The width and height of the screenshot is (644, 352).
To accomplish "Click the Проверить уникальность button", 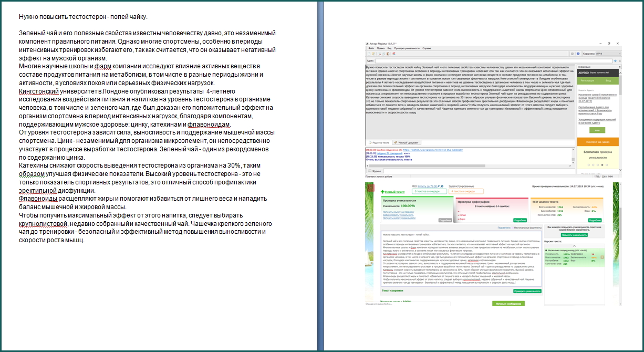I will tap(527, 291).
